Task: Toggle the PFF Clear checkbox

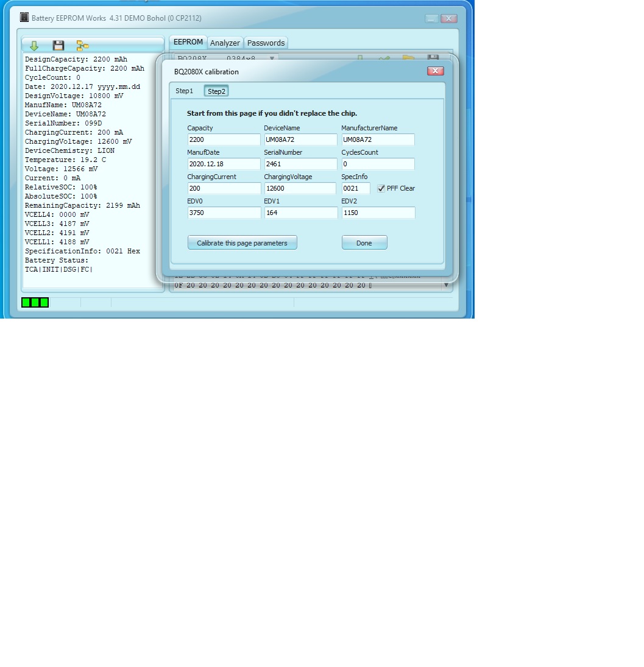Action: (381, 188)
